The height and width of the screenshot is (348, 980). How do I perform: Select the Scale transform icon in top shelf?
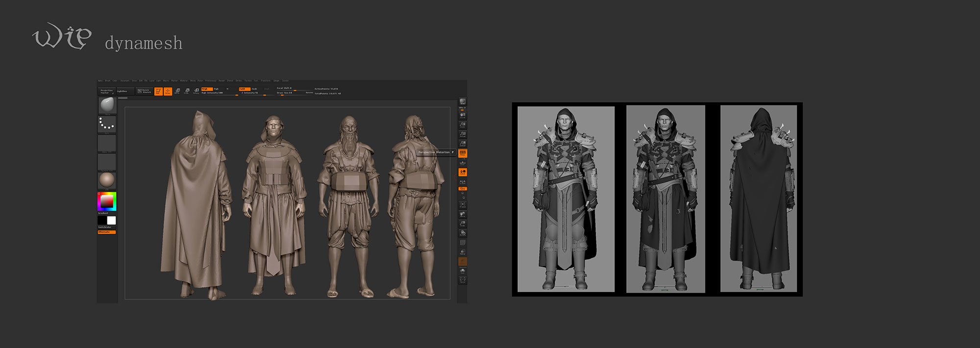click(x=187, y=91)
